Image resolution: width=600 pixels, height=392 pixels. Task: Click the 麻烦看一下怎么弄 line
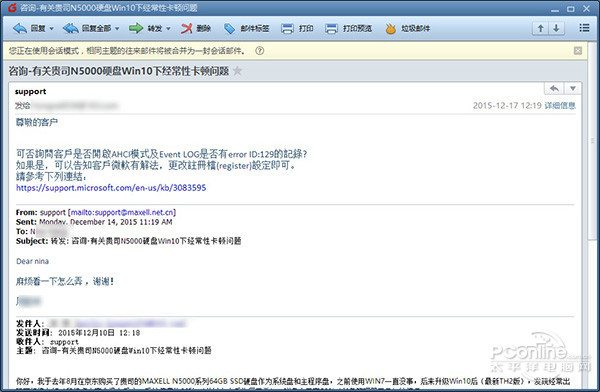(x=65, y=281)
